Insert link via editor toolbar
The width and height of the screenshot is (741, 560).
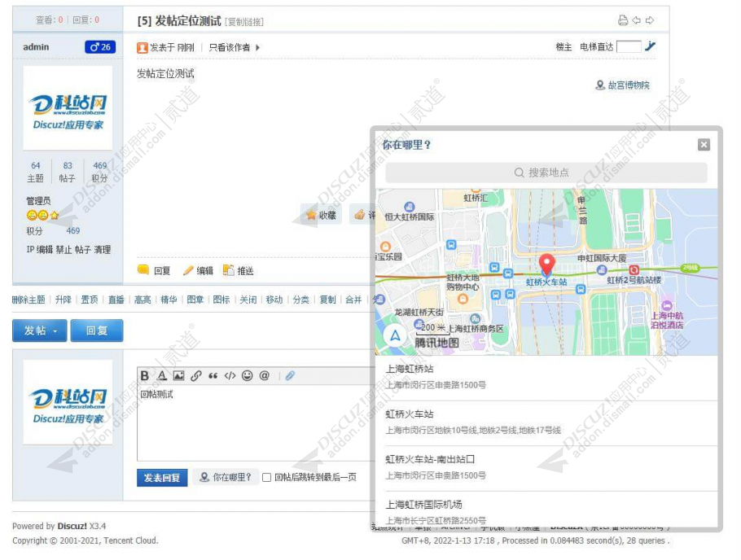coord(196,376)
